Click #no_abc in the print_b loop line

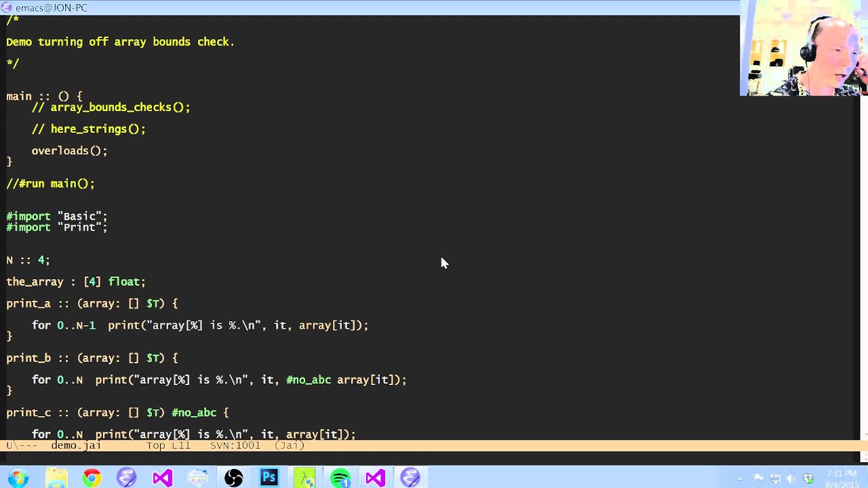(309, 380)
